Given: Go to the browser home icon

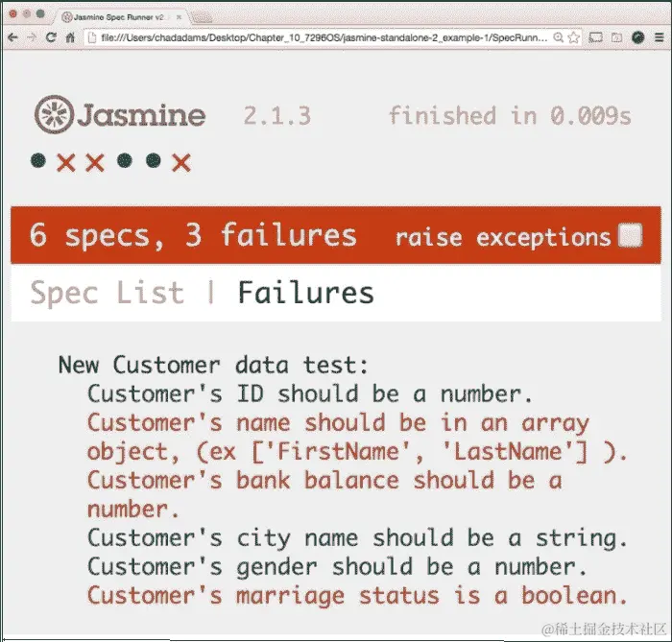Looking at the screenshot, I should click(70, 37).
